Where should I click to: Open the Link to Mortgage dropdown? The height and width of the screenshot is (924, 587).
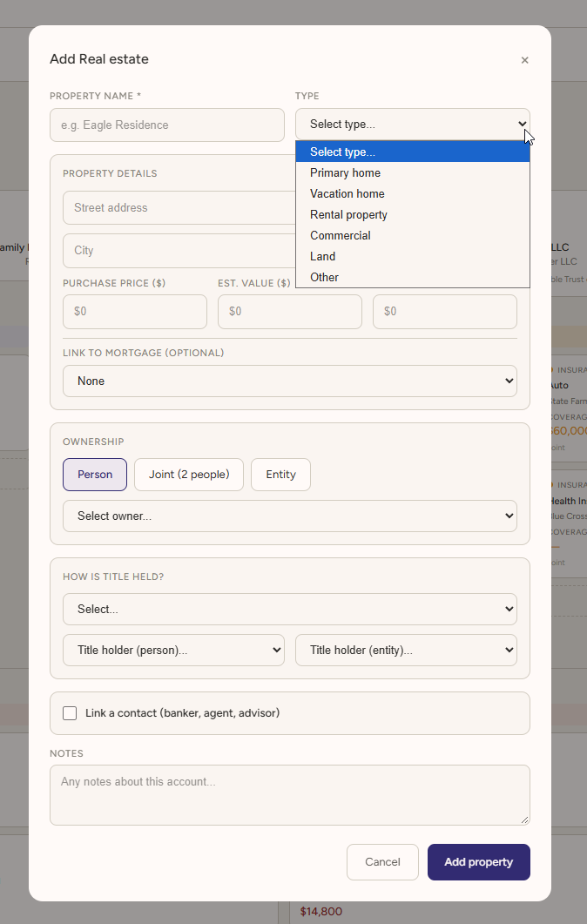coord(290,381)
